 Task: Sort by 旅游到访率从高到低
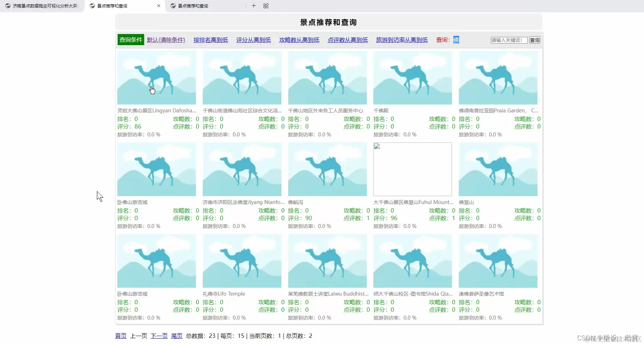(x=401, y=40)
